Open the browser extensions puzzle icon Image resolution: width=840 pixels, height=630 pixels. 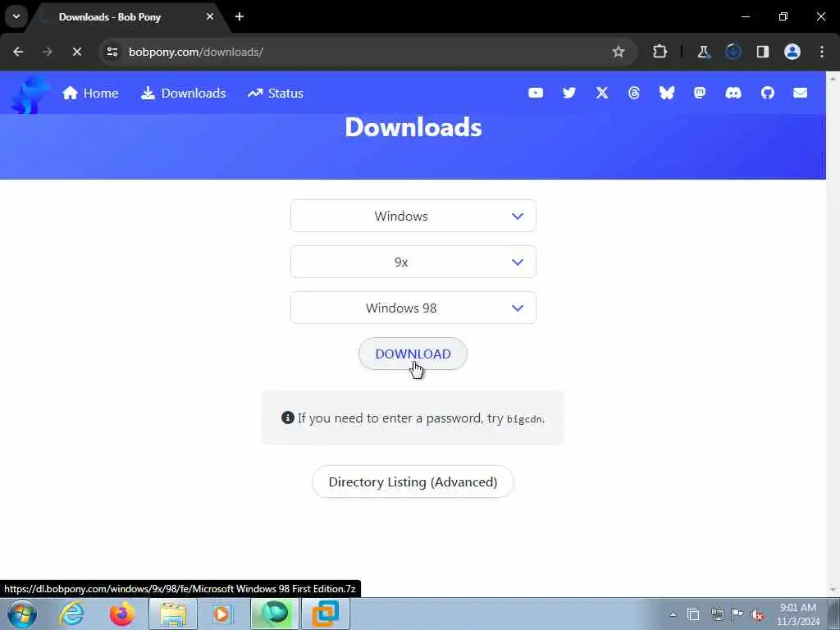(660, 52)
